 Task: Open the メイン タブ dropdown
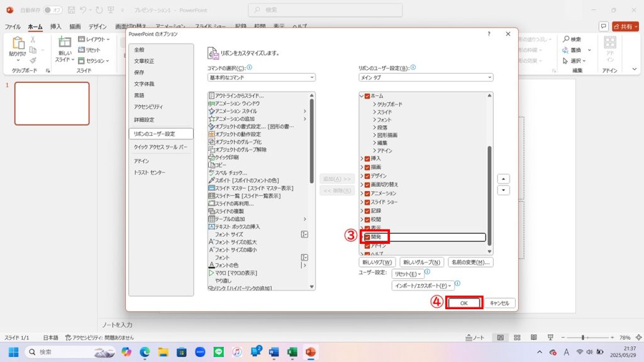point(425,77)
